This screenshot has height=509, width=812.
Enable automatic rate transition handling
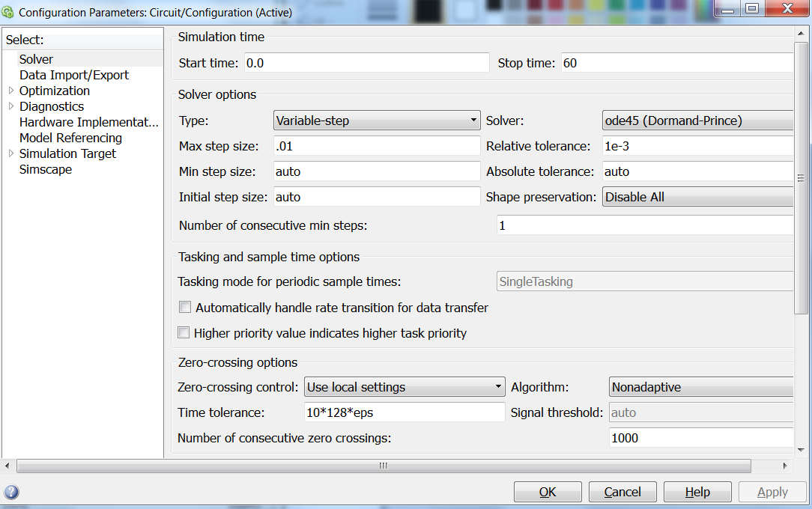coord(184,307)
